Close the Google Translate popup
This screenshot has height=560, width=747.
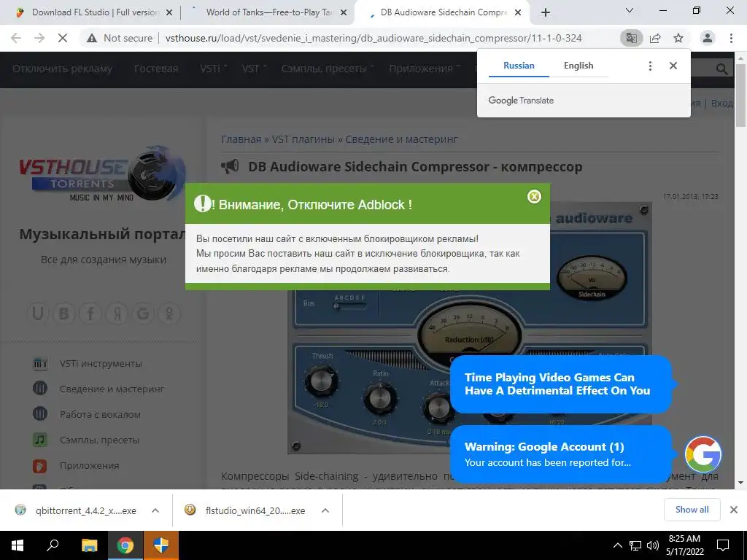[x=673, y=66]
